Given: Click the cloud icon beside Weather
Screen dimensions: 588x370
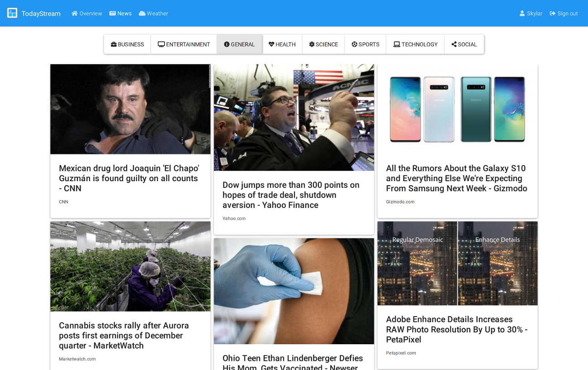Looking at the screenshot, I should [142, 14].
